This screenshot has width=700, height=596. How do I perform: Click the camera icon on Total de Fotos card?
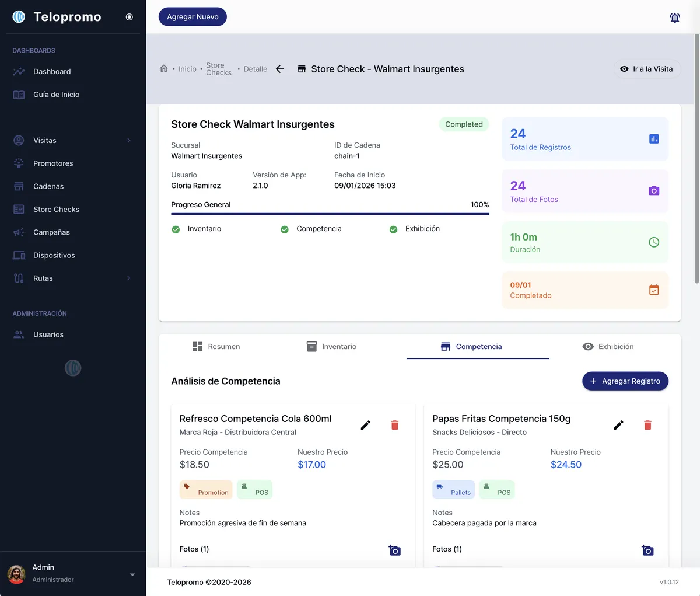[x=655, y=191]
